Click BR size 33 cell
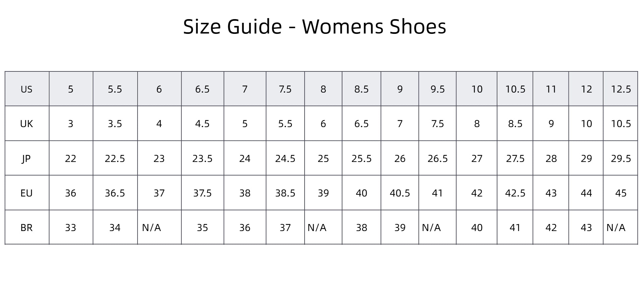Viewport: 644px width, 283px height. tap(70, 228)
